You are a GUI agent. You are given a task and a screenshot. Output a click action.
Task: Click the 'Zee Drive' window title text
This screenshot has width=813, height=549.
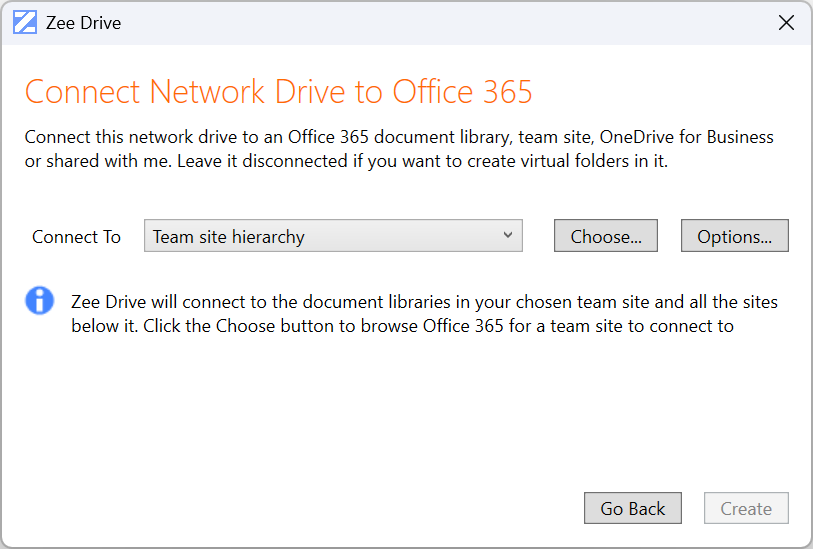83,23
